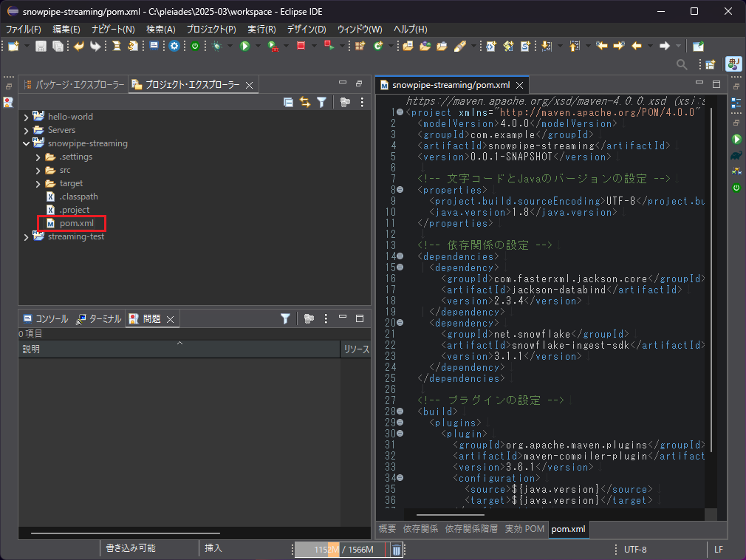This screenshot has width=746, height=560.
Task: Click the Next Annotation down-arrow icon
Action: pyautogui.click(x=547, y=46)
